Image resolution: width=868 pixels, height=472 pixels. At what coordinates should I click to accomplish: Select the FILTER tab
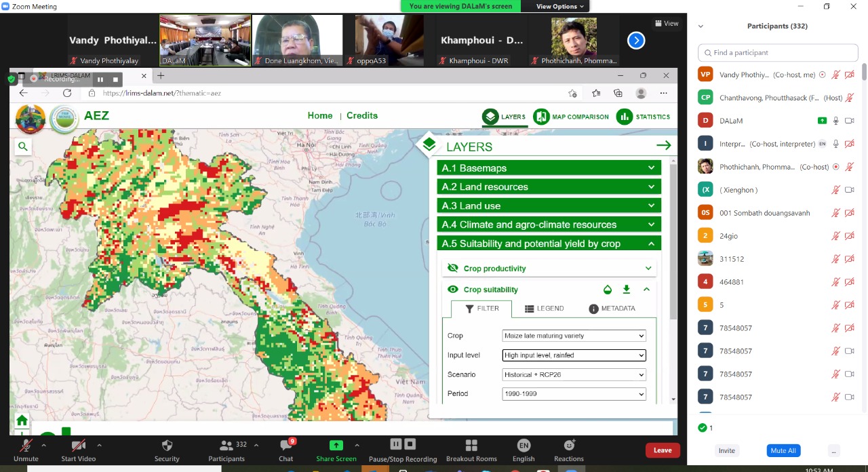[482, 309]
